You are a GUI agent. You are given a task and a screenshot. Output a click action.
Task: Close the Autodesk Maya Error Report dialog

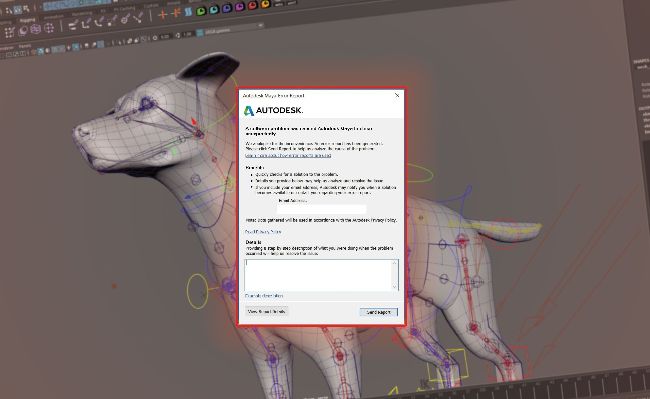(397, 95)
